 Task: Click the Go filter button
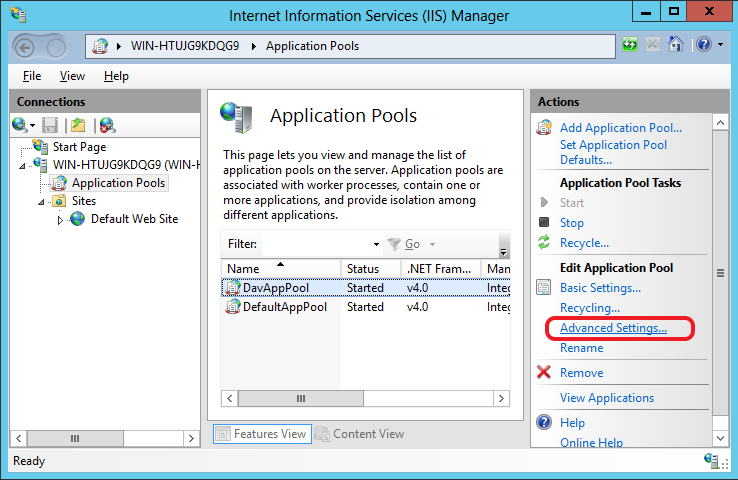(x=404, y=244)
